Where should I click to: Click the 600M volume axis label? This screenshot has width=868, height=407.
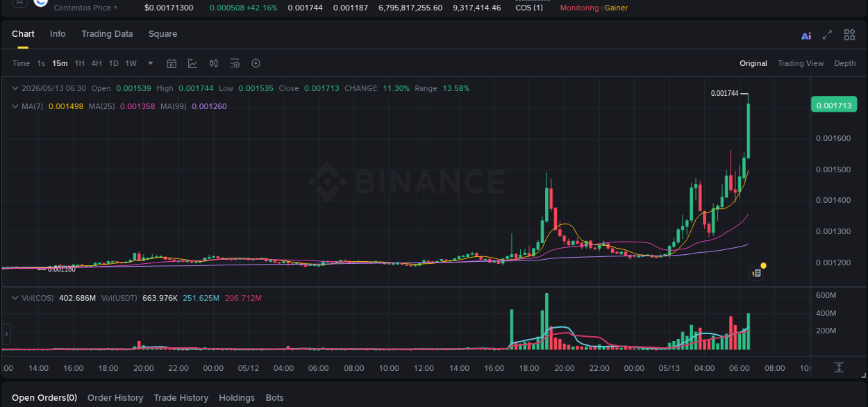click(x=825, y=295)
